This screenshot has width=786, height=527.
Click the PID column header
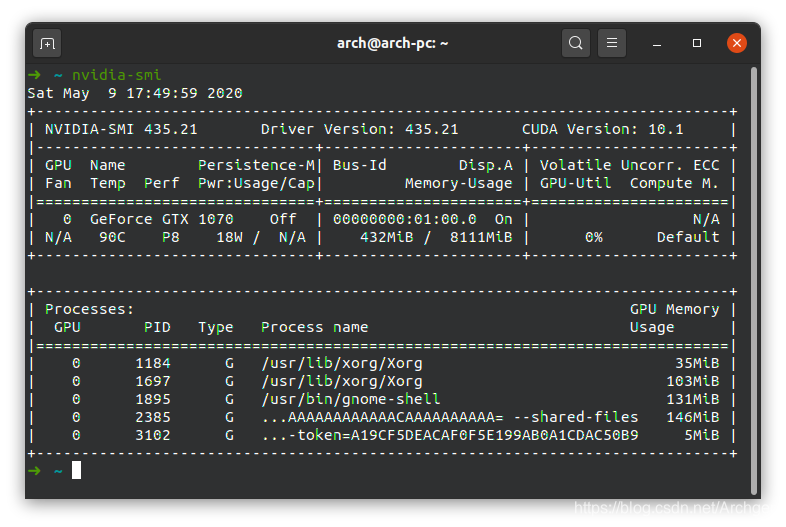[157, 327]
